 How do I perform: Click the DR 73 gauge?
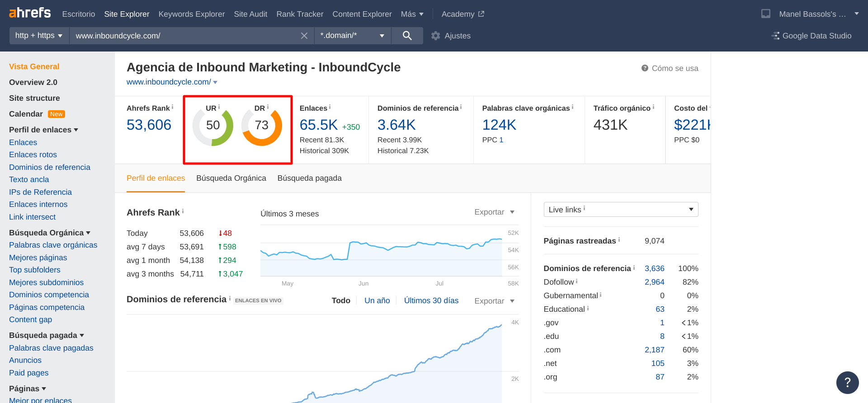[x=262, y=126]
